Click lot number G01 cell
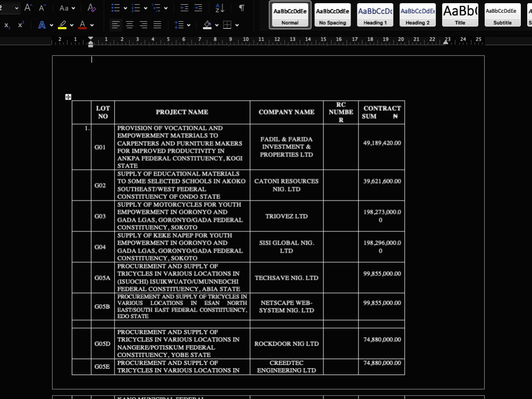Image resolution: width=532 pixels, height=399 pixels. (103, 147)
